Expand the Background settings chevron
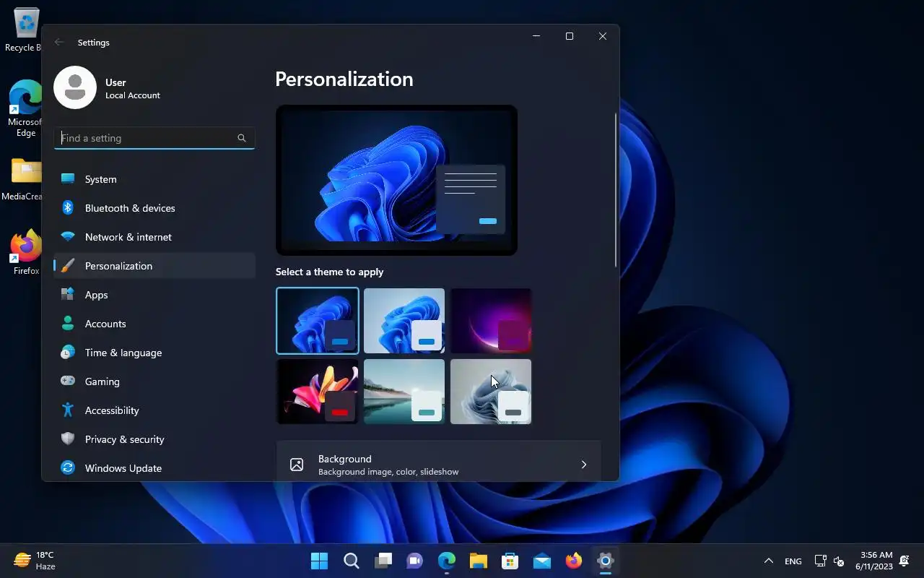 [584, 465]
